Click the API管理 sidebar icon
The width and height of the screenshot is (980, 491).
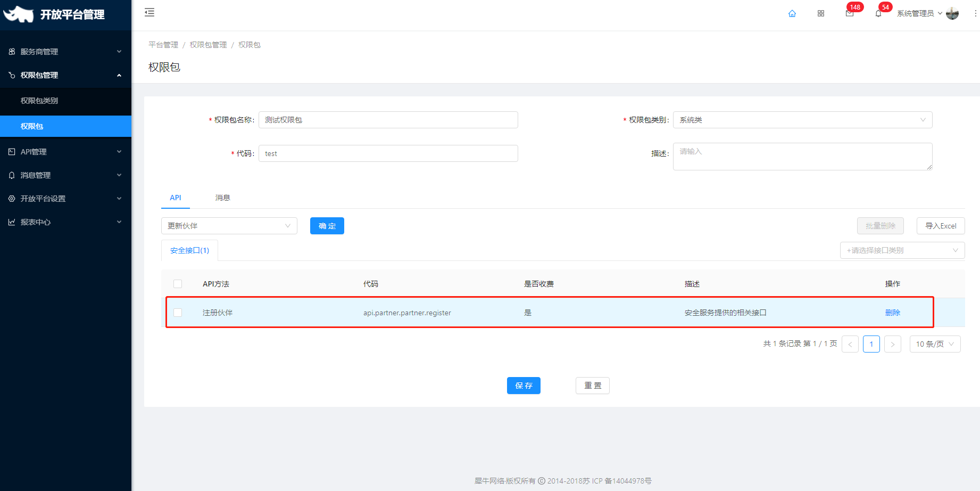click(12, 152)
